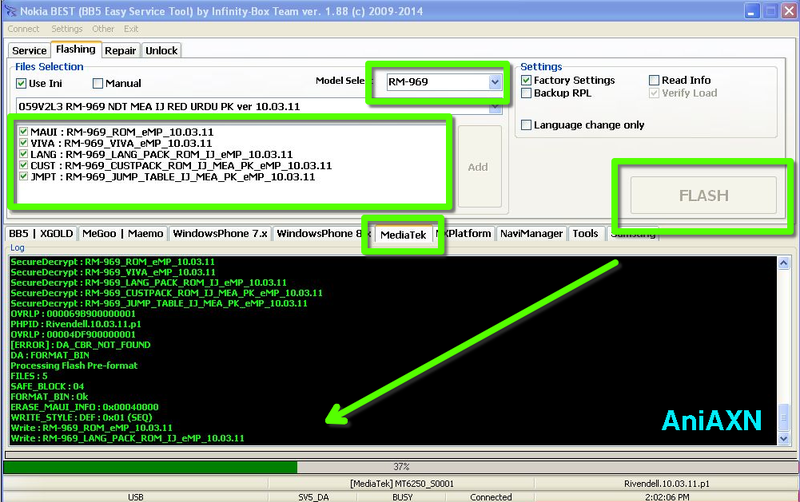Click the SV5_DA status cell
The height and width of the screenshot is (502, 800).
pyautogui.click(x=313, y=497)
